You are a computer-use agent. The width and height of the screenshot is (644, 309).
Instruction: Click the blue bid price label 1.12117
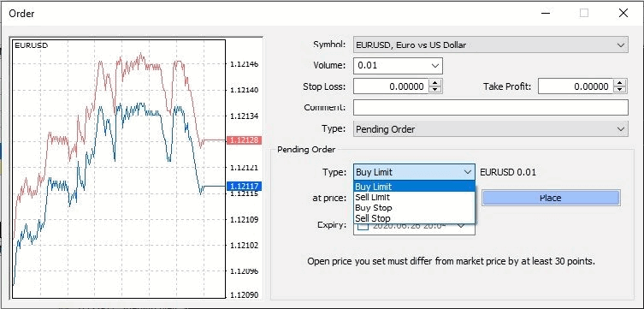(x=245, y=186)
